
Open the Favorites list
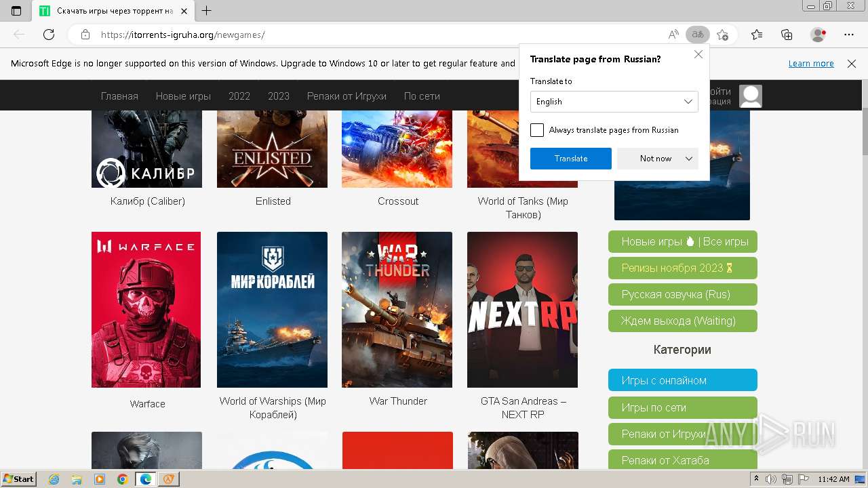pyautogui.click(x=757, y=35)
